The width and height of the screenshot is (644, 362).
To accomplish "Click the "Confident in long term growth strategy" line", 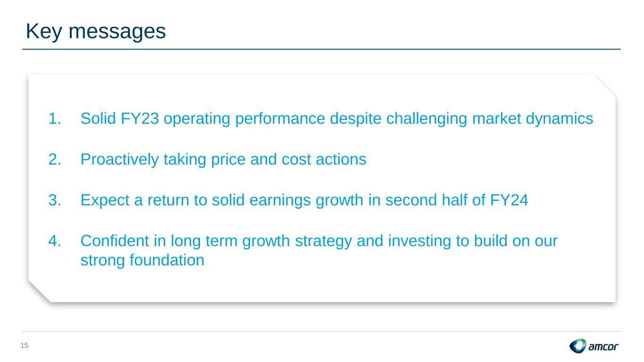I will [x=319, y=241].
